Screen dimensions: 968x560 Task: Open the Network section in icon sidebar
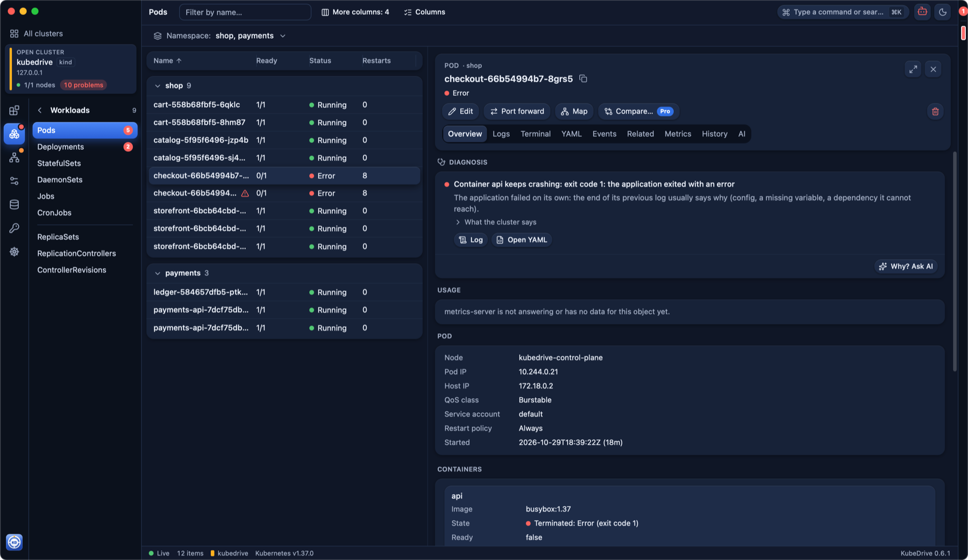pos(15,157)
